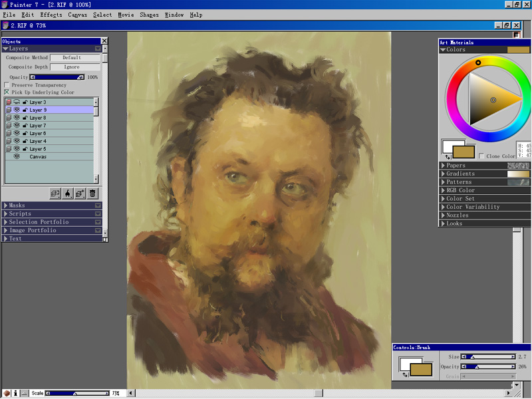532x399 pixels.
Task: Click the lock icon on Layer 3
Action: (x=25, y=102)
